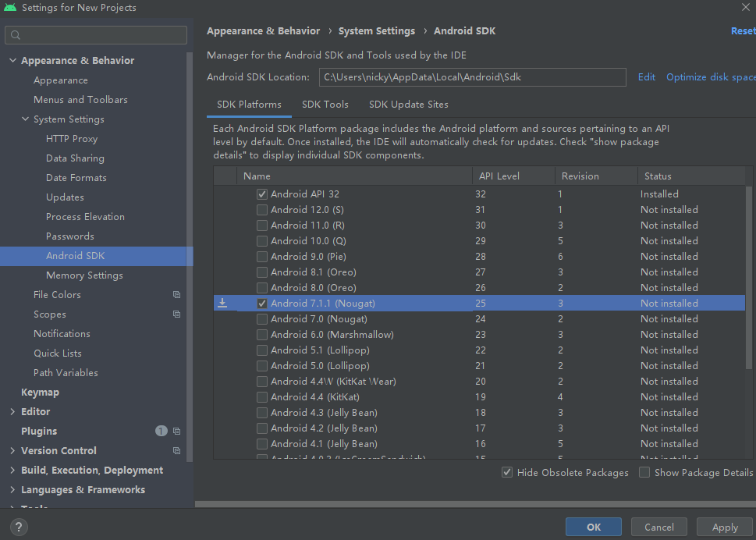
Task: Uncheck Android API 32 checkbox
Action: (x=262, y=194)
